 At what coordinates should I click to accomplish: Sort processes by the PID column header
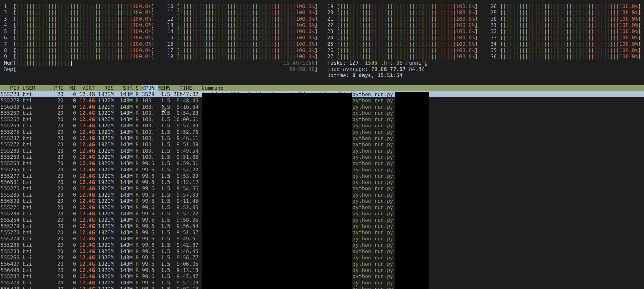(x=15, y=88)
